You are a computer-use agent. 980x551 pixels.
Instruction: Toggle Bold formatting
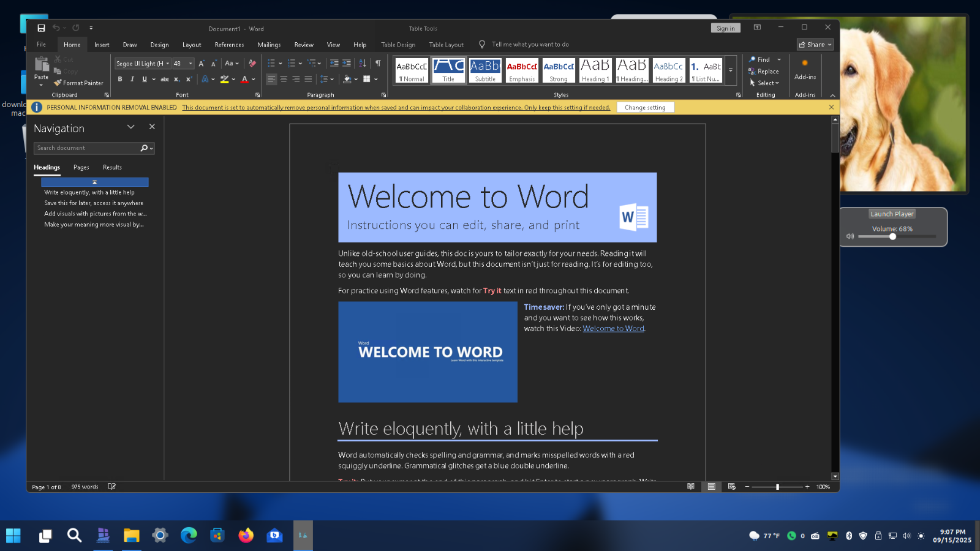tap(120, 79)
